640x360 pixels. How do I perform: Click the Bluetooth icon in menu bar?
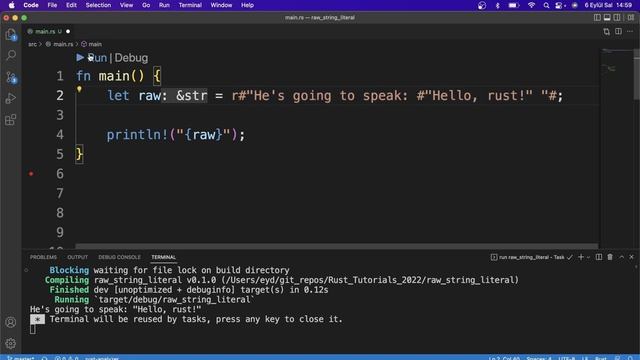point(498,5)
